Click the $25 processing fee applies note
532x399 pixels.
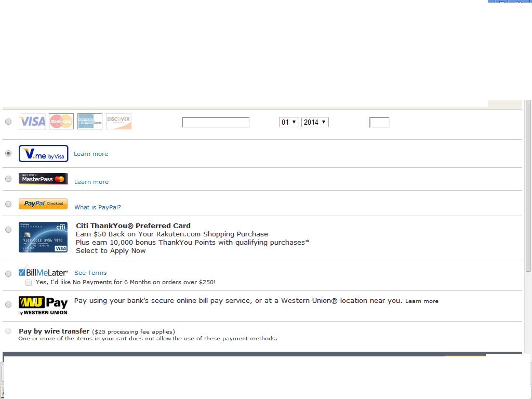[134, 332]
